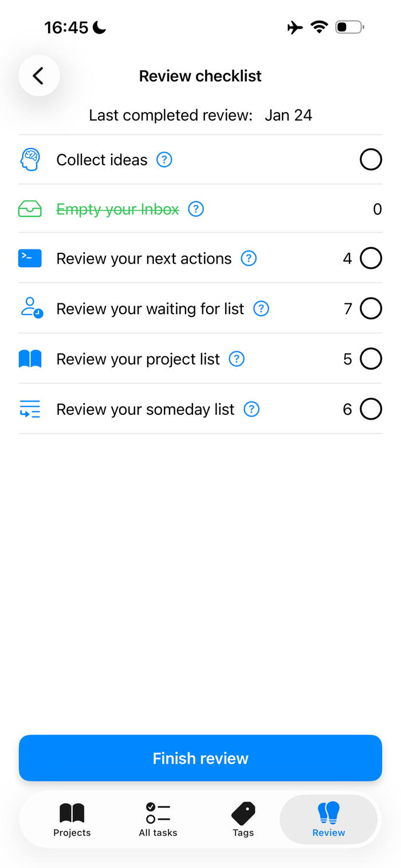Tap the someday list indent icon
The height and width of the screenshot is (868, 401).
pyautogui.click(x=30, y=409)
